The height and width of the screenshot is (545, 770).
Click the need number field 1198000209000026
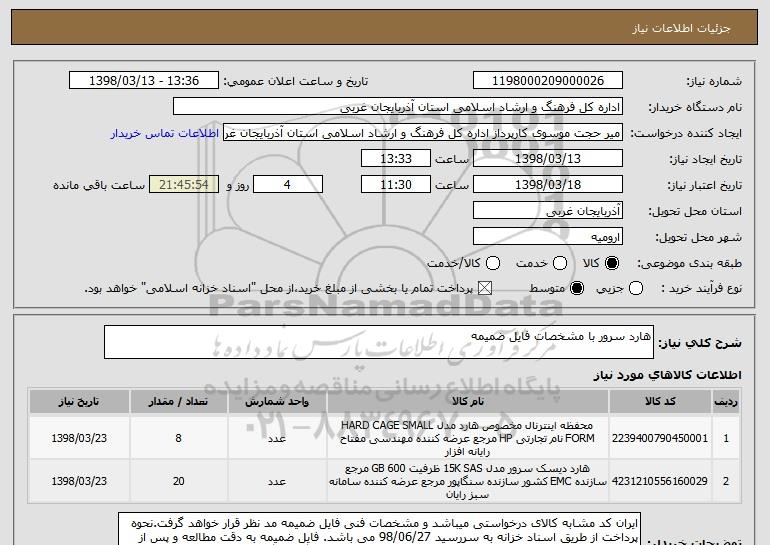548,81
